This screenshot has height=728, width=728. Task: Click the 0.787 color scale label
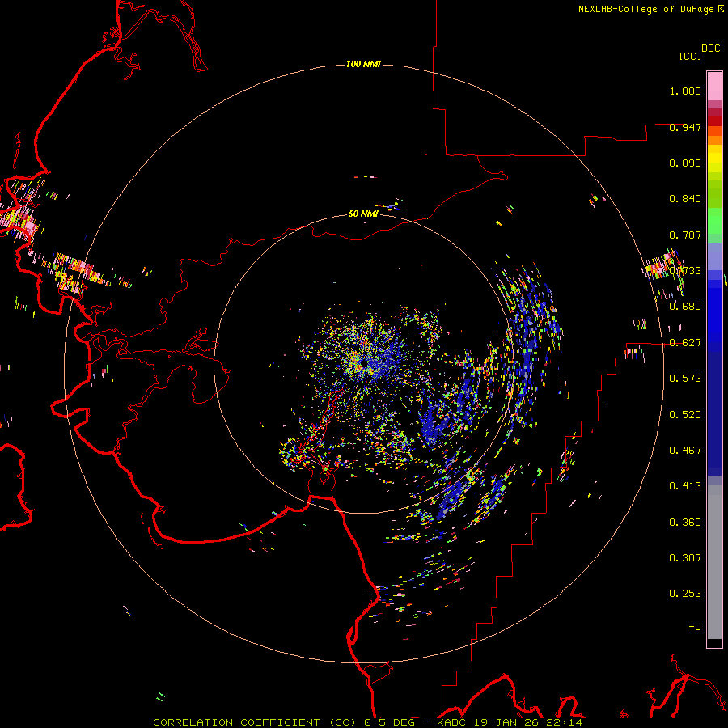tap(685, 235)
